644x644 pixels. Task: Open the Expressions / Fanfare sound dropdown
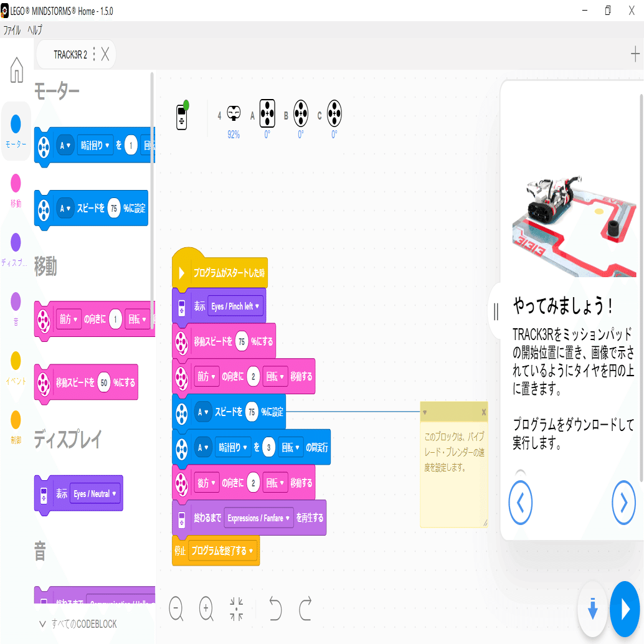click(258, 518)
